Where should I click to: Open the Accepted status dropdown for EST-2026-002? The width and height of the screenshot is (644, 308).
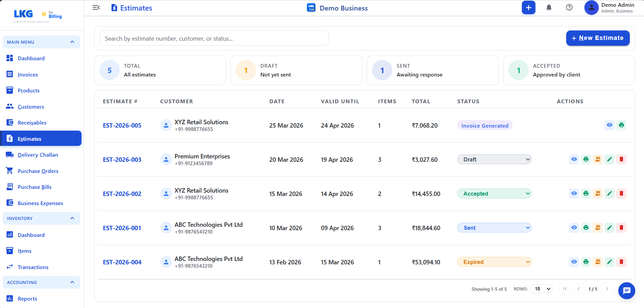[x=494, y=194]
